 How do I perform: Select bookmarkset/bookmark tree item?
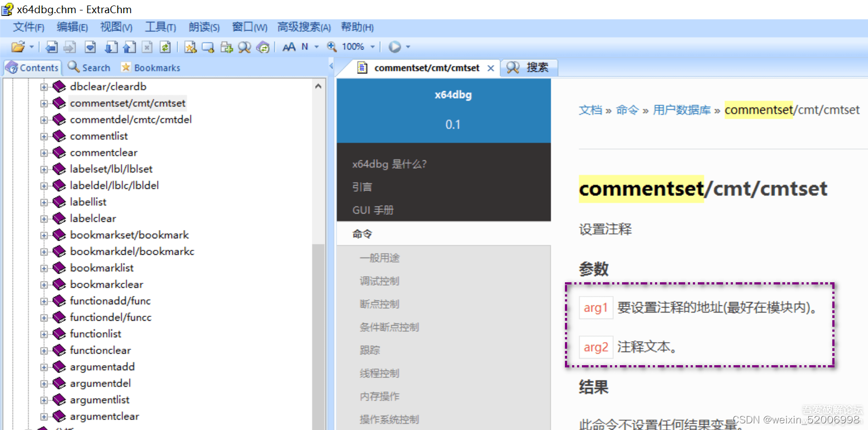tap(130, 234)
